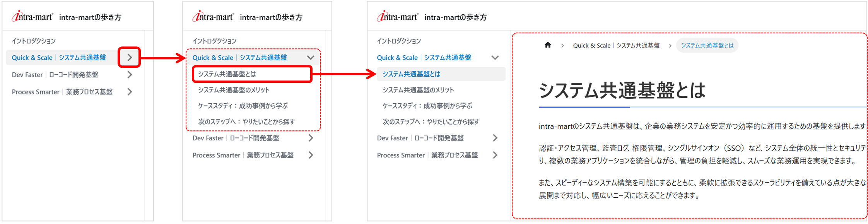Open ケーススタディ:成功事例から学ぶ in right panel
The height and width of the screenshot is (224, 868).
click(x=427, y=106)
